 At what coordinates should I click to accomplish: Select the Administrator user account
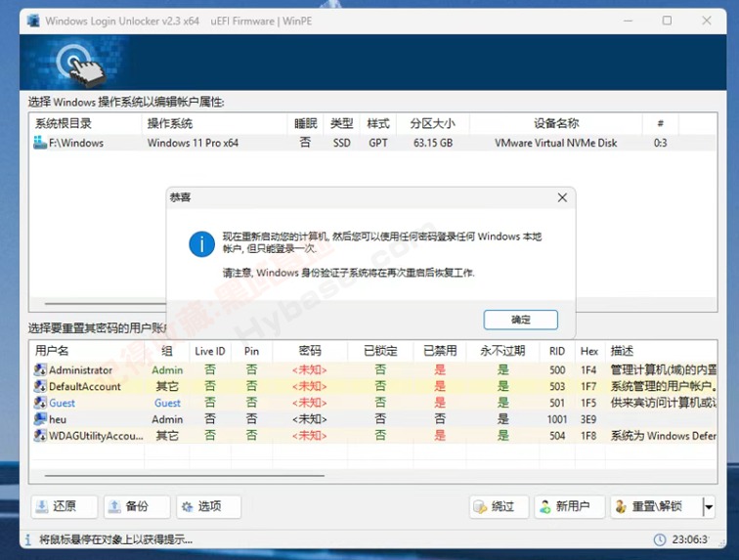(372, 370)
